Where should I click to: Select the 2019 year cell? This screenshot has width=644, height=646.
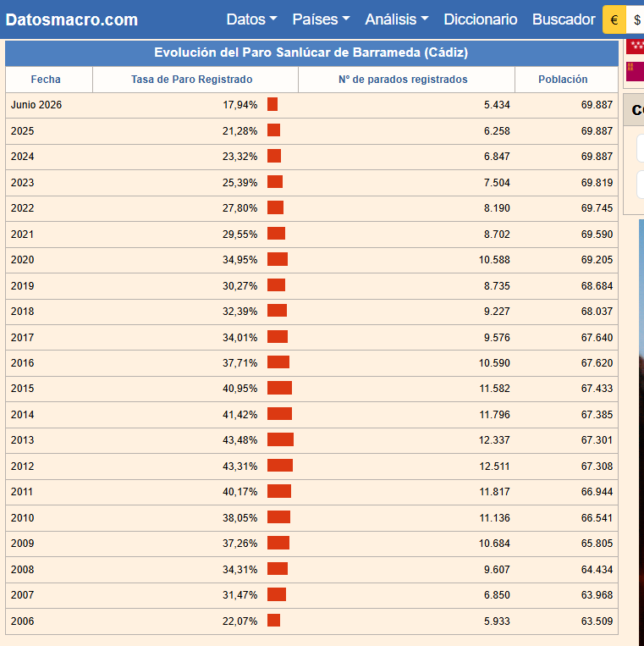[22, 285]
